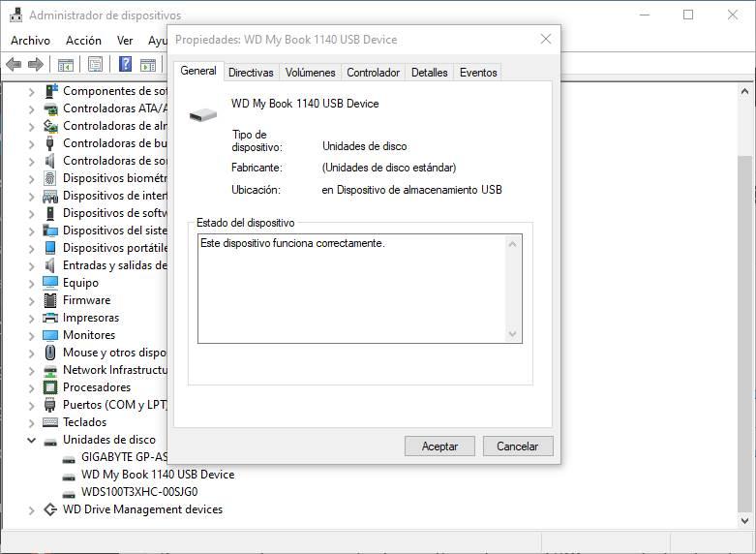Click the Teclados keyboard icon
Image resolution: width=756 pixels, height=554 pixels.
pyautogui.click(x=50, y=422)
